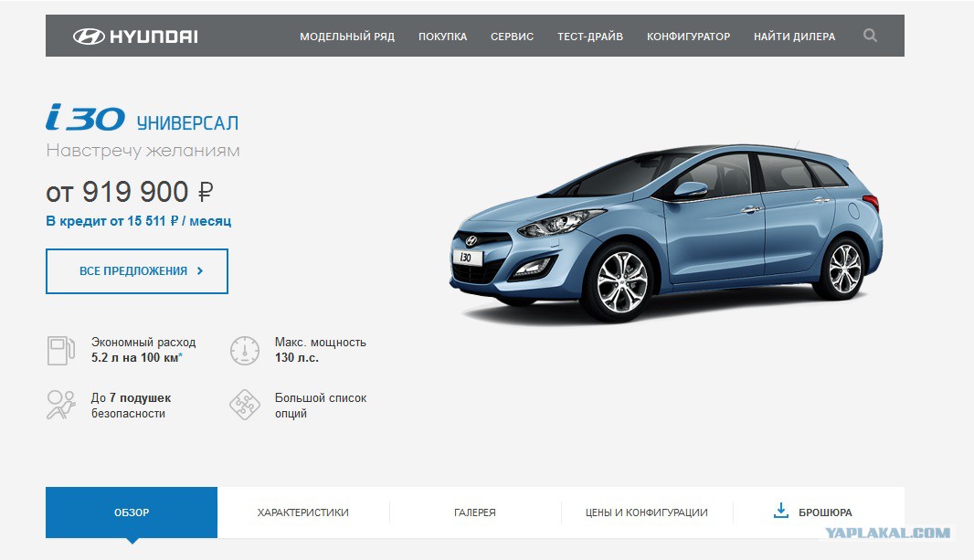The image size is (974, 560).
Task: Click the airbag safety icon
Action: [x=61, y=405]
